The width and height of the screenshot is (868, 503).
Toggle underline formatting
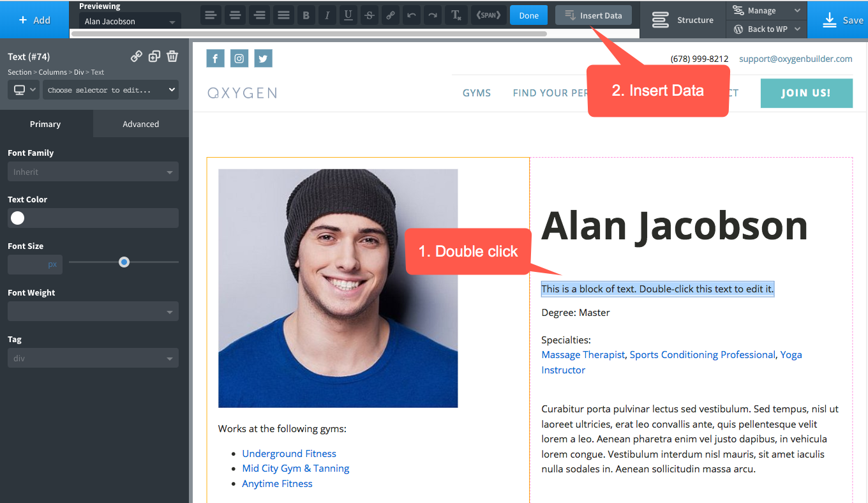coord(348,15)
